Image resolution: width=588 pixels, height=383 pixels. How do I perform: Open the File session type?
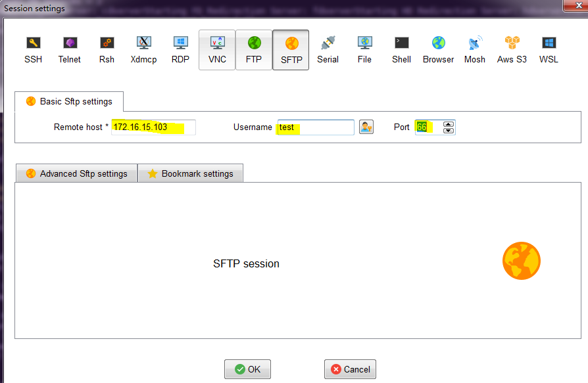[364, 49]
